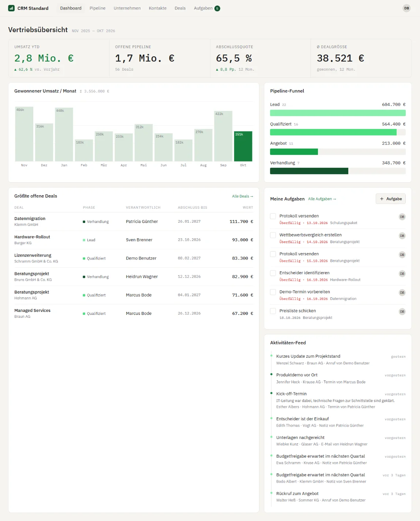Screen dimensions: 420x521
Task: Check Protokoll versenden task due 15.10.2026
Action: click(273, 254)
